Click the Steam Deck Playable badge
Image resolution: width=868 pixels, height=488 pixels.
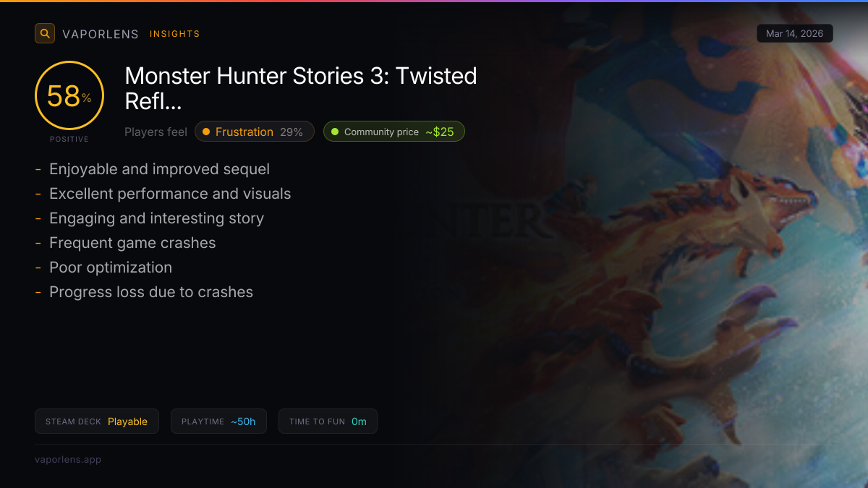[x=97, y=421]
